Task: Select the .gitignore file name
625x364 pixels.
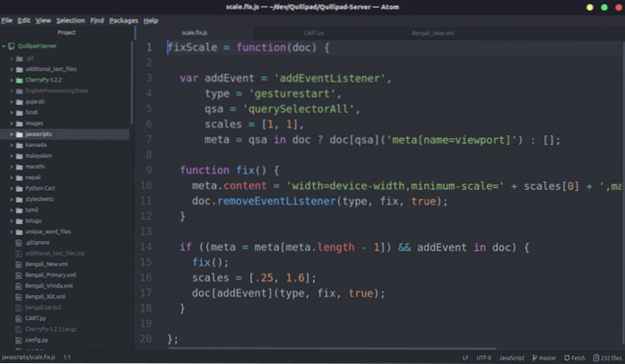Action: [x=38, y=242]
